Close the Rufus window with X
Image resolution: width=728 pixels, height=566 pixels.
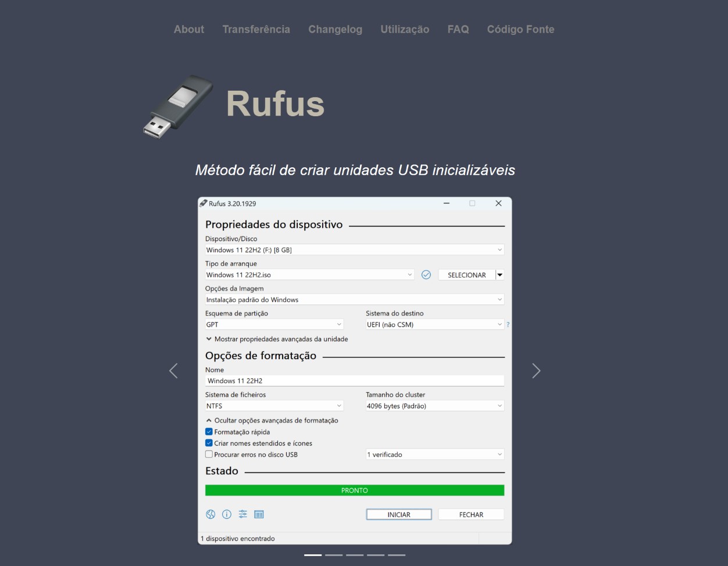coord(498,203)
